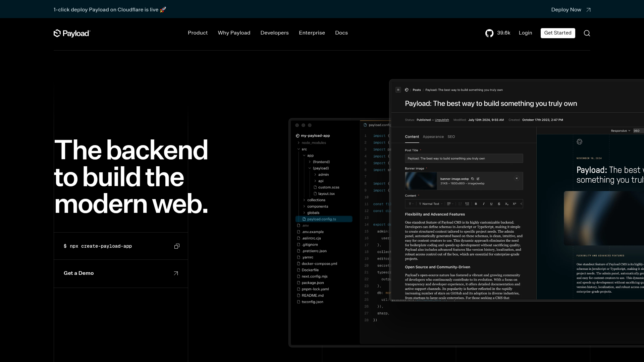Viewport: 644px width, 362px height.
Task: Open the Responsive preview size dropdown
Action: click(x=620, y=131)
